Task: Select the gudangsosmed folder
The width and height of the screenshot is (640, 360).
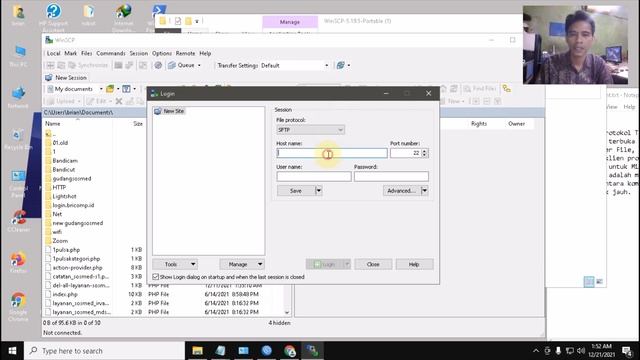Action: point(72,179)
